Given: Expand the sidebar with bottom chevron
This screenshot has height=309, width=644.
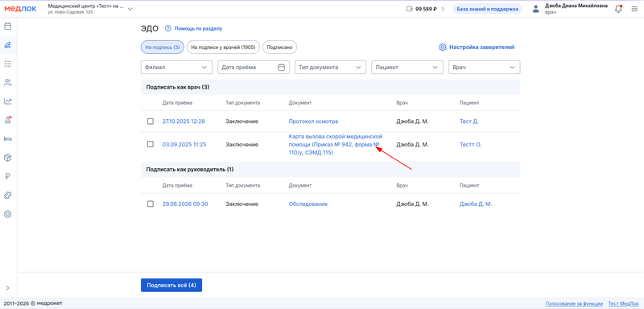Looking at the screenshot, I should (x=7, y=287).
